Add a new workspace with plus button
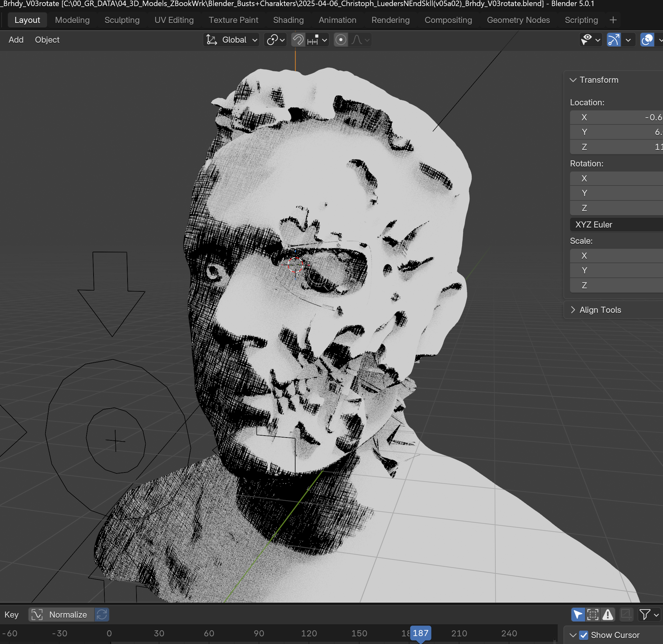The width and height of the screenshot is (663, 644). click(x=613, y=20)
